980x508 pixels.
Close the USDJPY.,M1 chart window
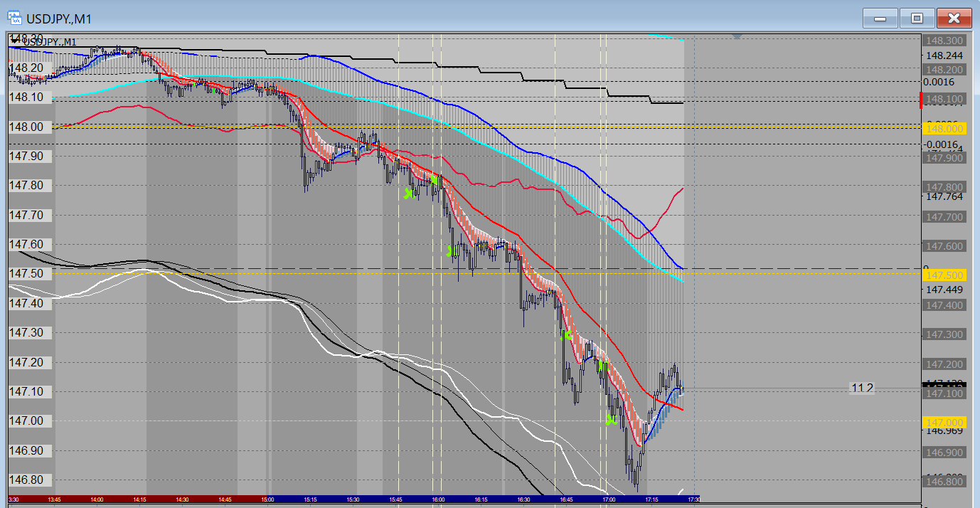click(954, 18)
